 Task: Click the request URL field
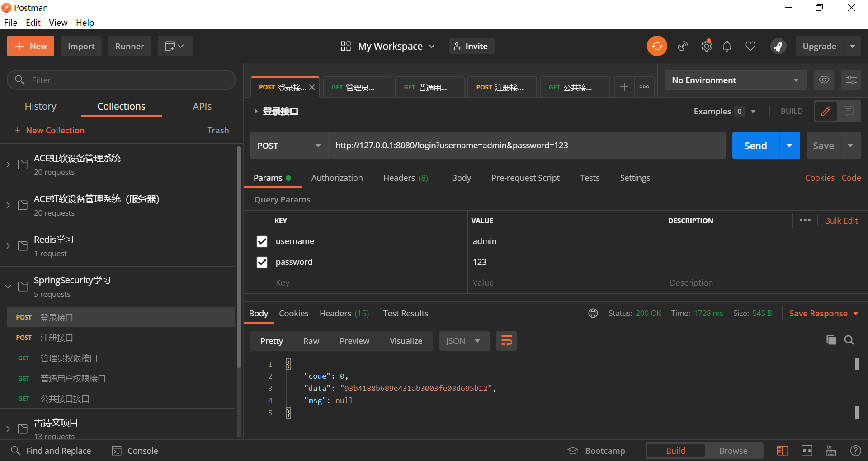point(527,146)
